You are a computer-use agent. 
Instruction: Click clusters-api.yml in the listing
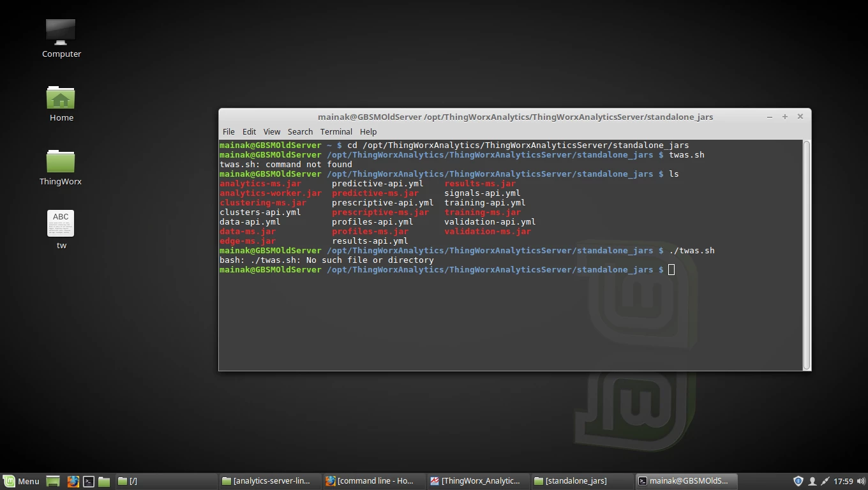pos(260,212)
